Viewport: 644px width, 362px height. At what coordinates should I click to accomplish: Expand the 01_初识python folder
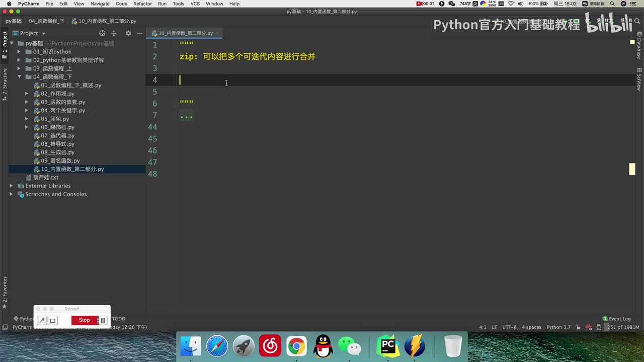[x=19, y=52]
